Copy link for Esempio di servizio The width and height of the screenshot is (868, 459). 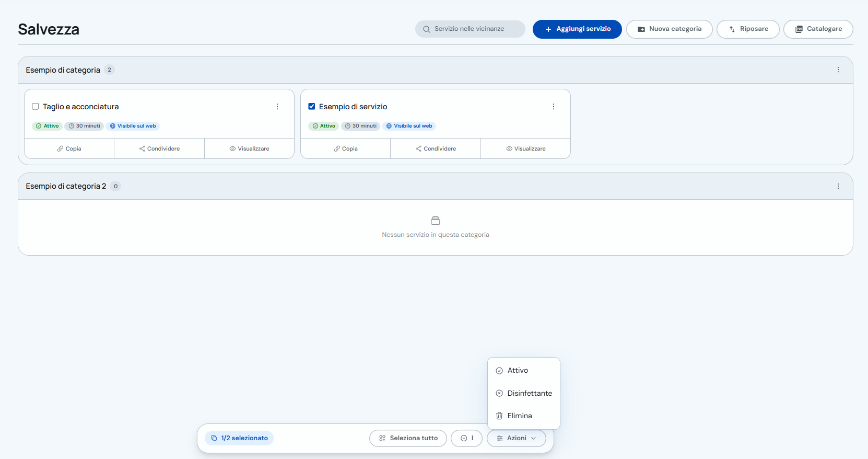pos(346,148)
